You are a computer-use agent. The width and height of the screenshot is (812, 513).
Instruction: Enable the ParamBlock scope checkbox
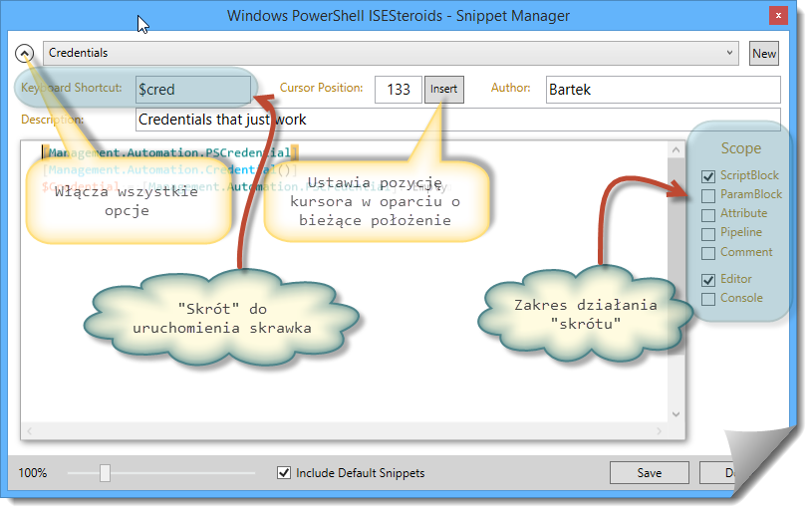[708, 195]
